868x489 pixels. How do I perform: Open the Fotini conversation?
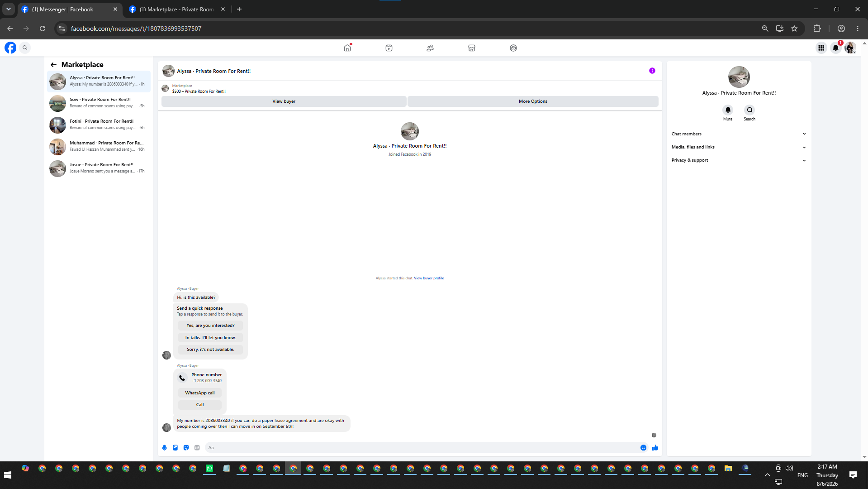pos(99,125)
